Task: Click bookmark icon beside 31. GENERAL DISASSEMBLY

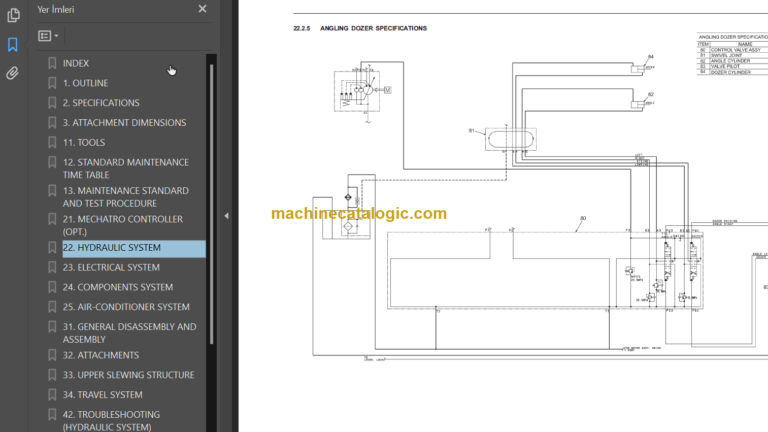Action: (52, 327)
